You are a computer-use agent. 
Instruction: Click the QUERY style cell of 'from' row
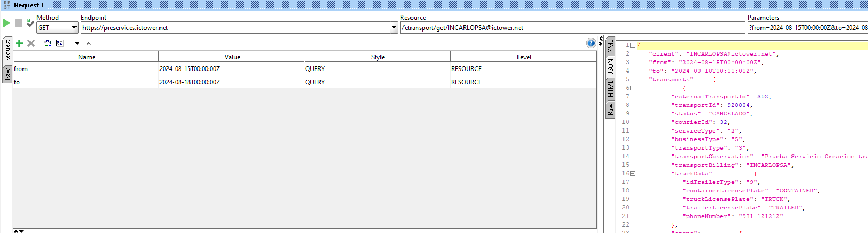377,68
